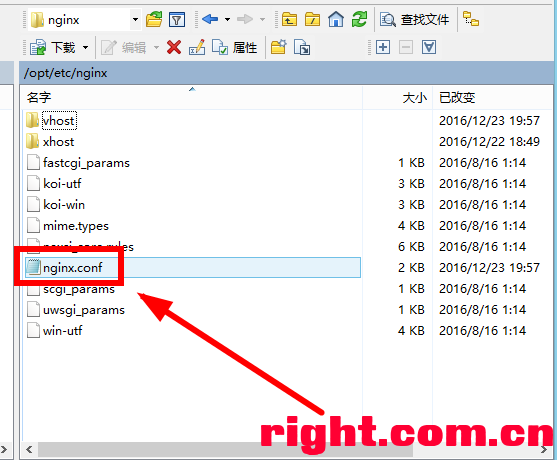Screen dimensions: 557x460
Task: Click the rename pencil icon
Action: (x=197, y=47)
